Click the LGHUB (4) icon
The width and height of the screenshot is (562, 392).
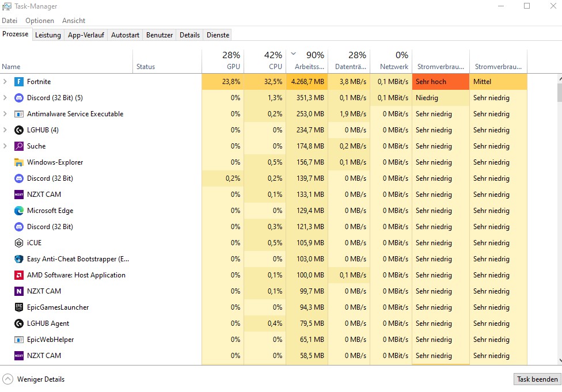coord(18,130)
